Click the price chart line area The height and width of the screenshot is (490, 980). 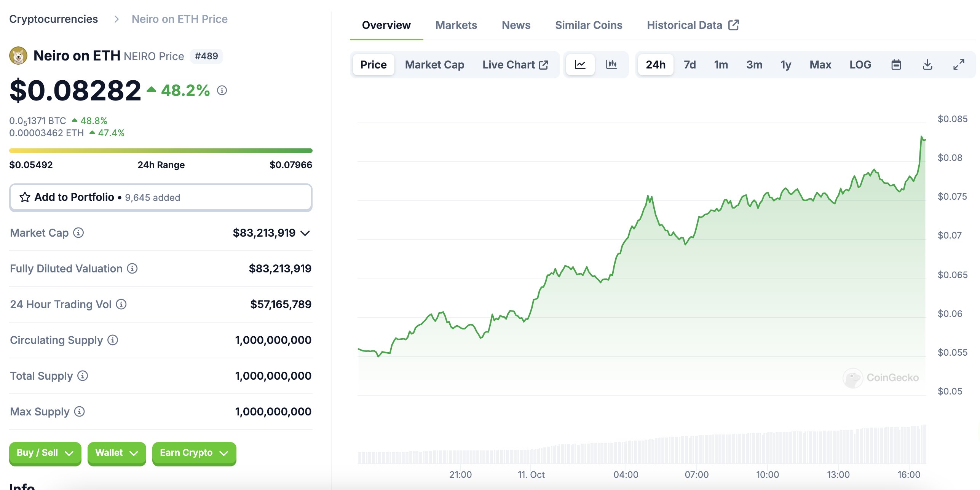(x=642, y=259)
